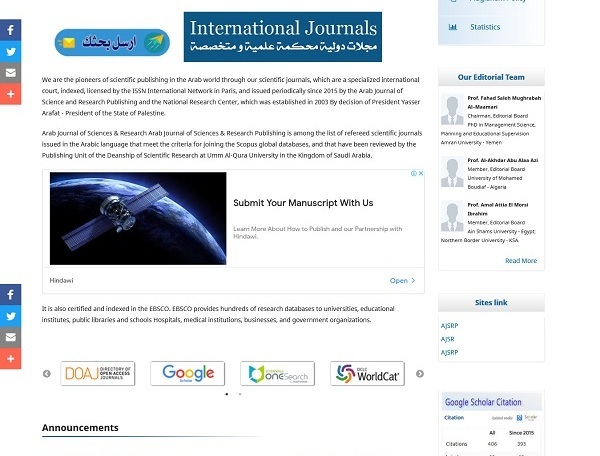Open the DOAJ directory logo
This screenshot has height=456, width=600.
(x=98, y=374)
